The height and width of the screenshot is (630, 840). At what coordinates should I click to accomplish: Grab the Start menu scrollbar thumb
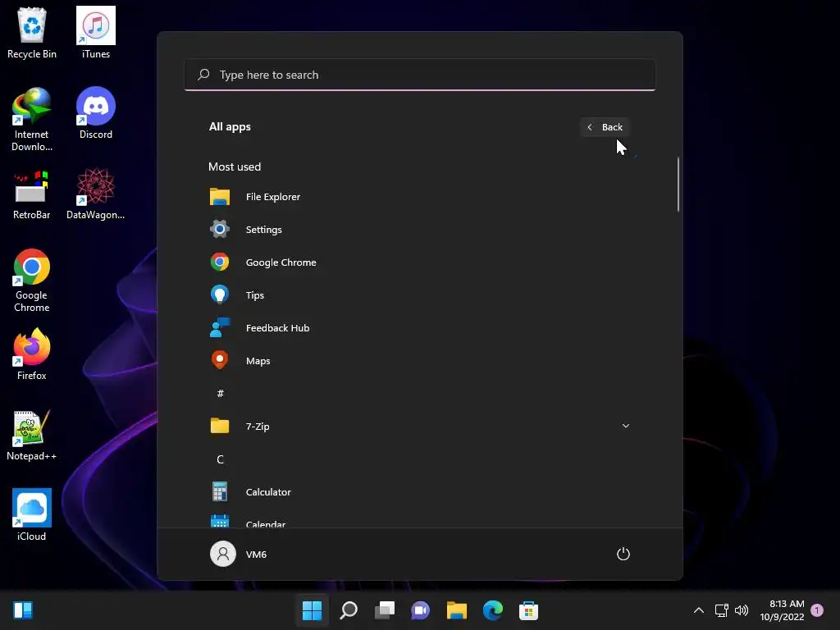tap(678, 185)
